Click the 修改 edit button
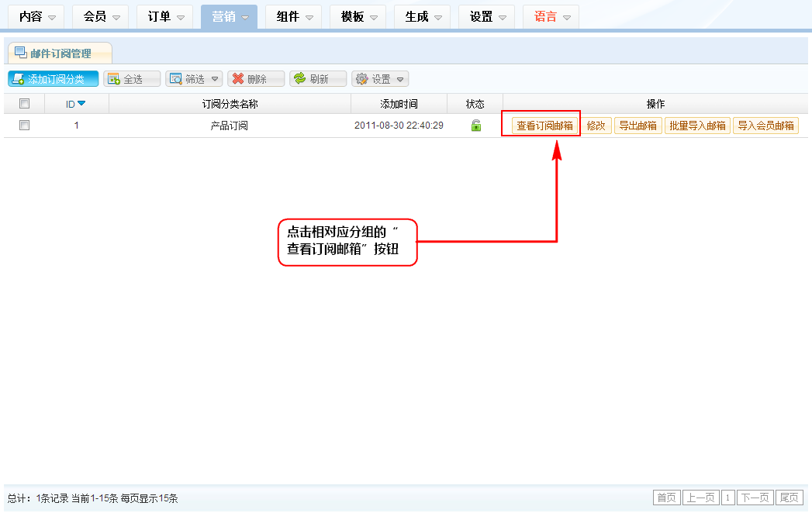Image resolution: width=812 pixels, height=513 pixels. point(596,126)
